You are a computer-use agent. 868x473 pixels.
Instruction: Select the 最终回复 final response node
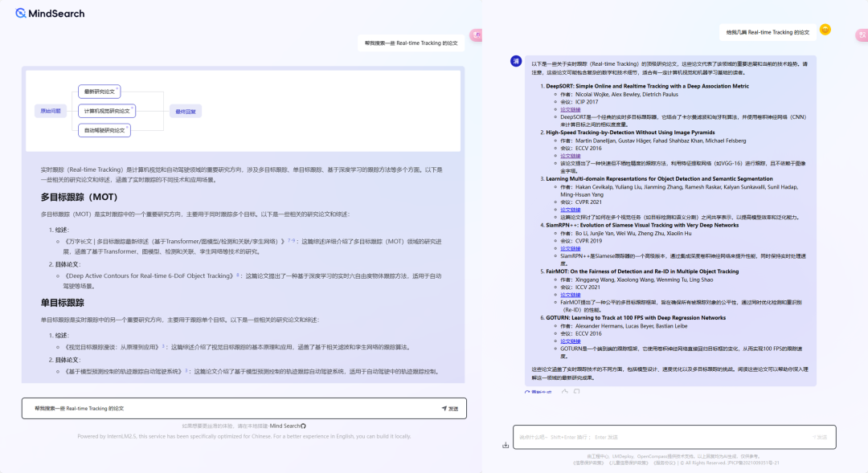186,111
